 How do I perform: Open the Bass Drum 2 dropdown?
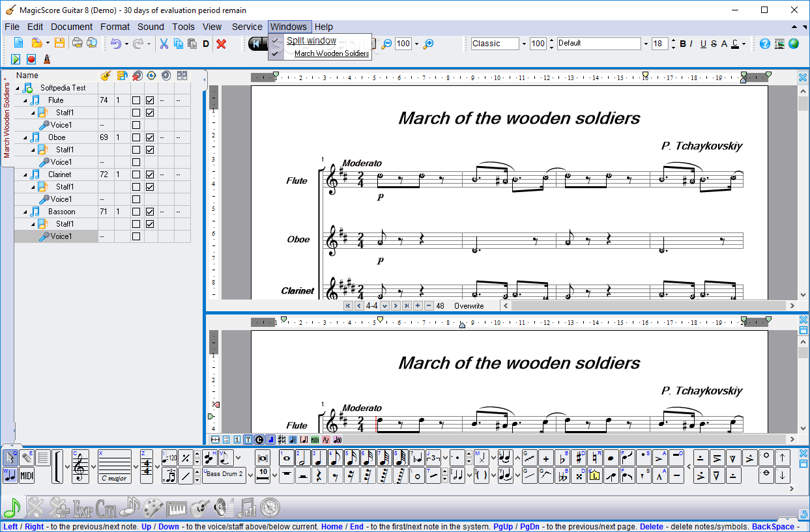pos(249,474)
